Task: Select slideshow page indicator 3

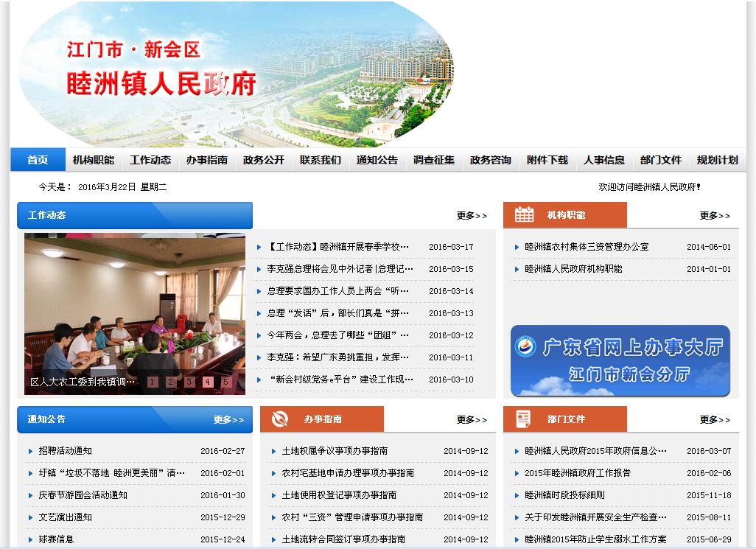Action: coord(189,382)
